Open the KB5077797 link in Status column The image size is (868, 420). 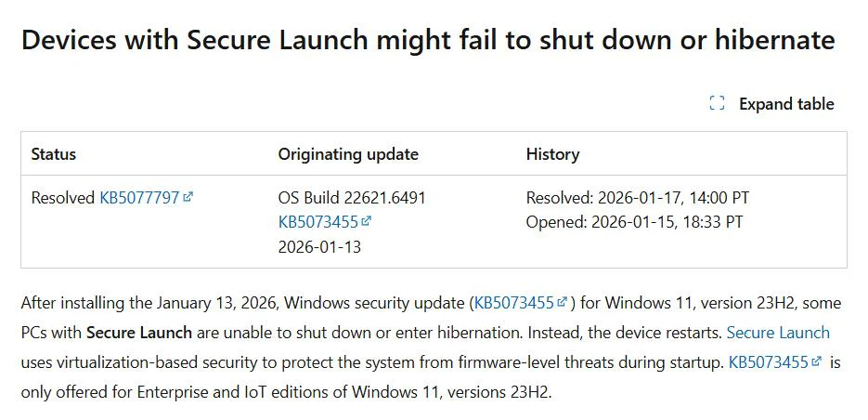coord(138,198)
